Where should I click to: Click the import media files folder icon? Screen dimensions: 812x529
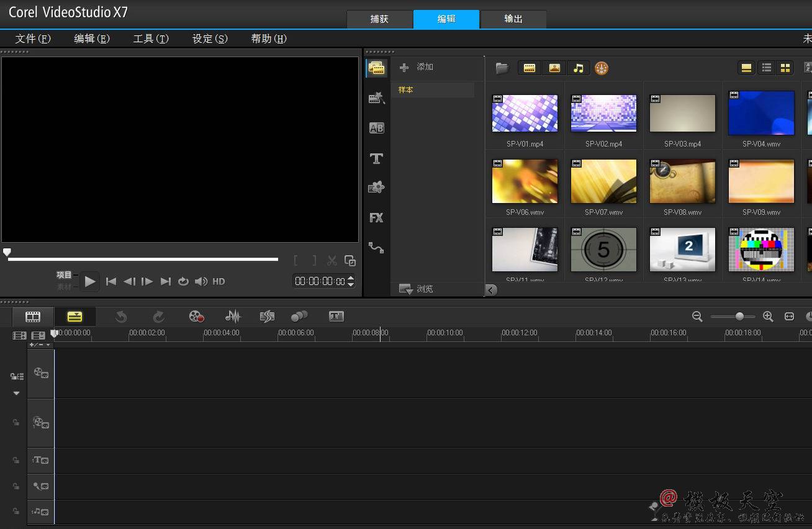[x=502, y=68]
